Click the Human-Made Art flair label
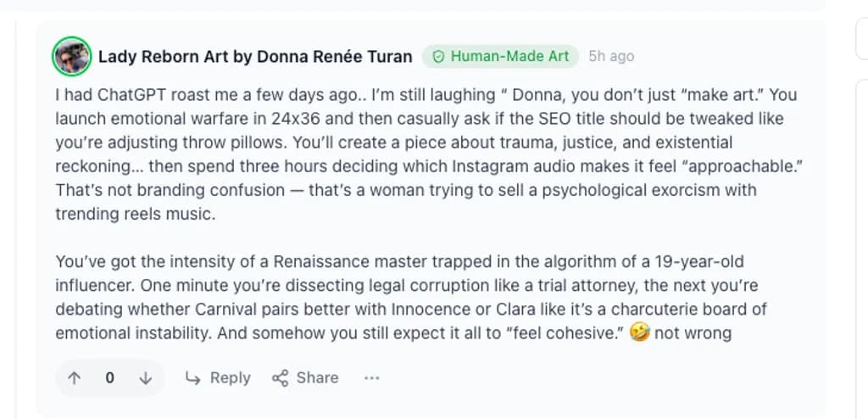Viewport: 868px width, 419px height. (x=509, y=57)
